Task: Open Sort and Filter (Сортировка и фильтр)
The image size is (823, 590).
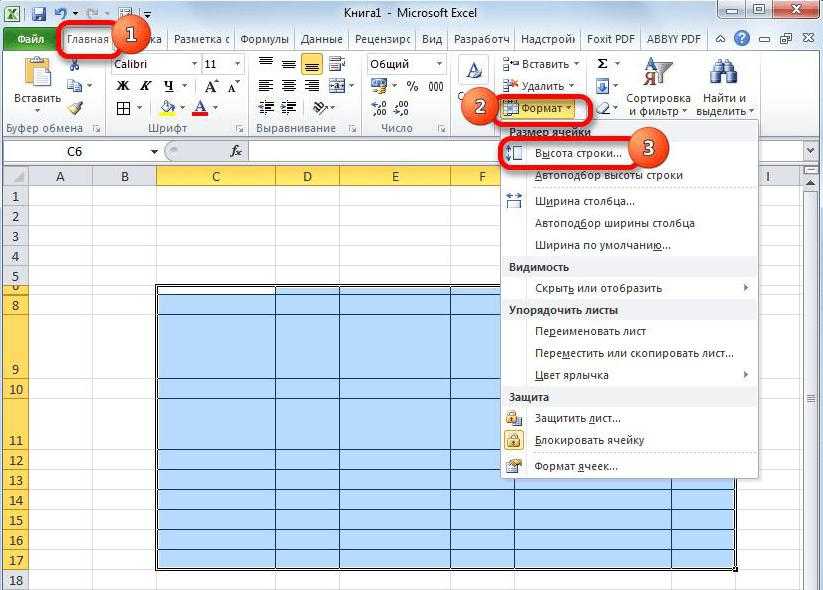Action: tap(658, 88)
